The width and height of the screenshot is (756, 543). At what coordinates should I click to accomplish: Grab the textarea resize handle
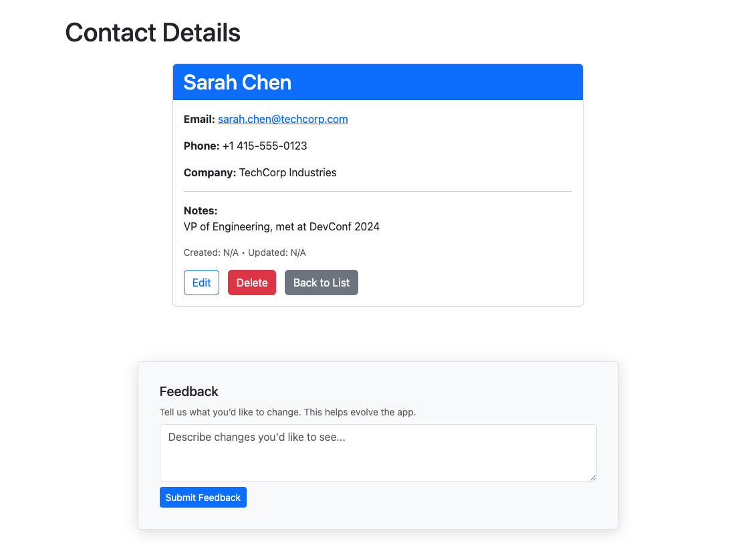(x=592, y=478)
